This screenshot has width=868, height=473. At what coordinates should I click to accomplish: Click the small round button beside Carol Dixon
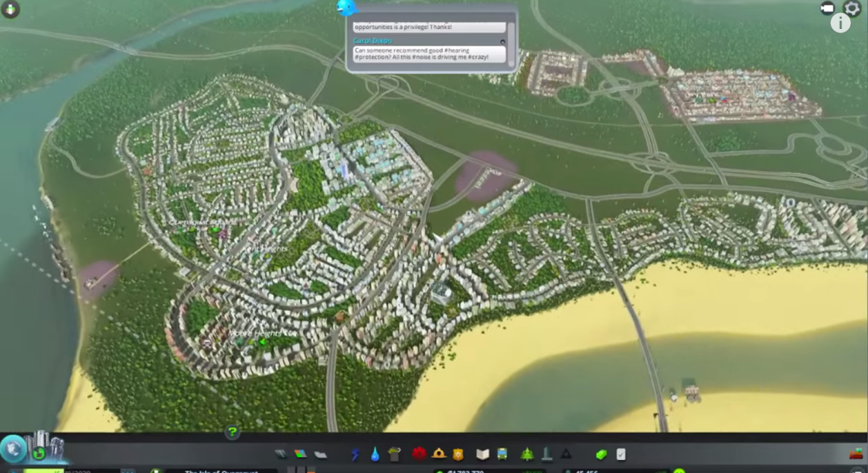[502, 42]
